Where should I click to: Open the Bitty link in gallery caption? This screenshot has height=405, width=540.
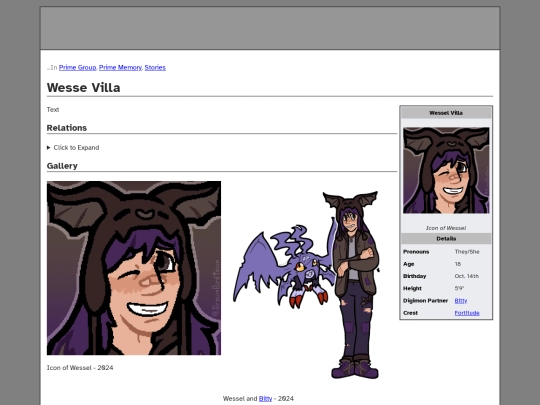[265, 398]
